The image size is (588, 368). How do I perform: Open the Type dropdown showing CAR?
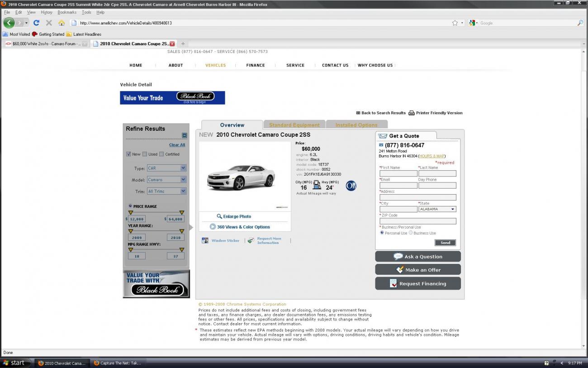point(166,168)
